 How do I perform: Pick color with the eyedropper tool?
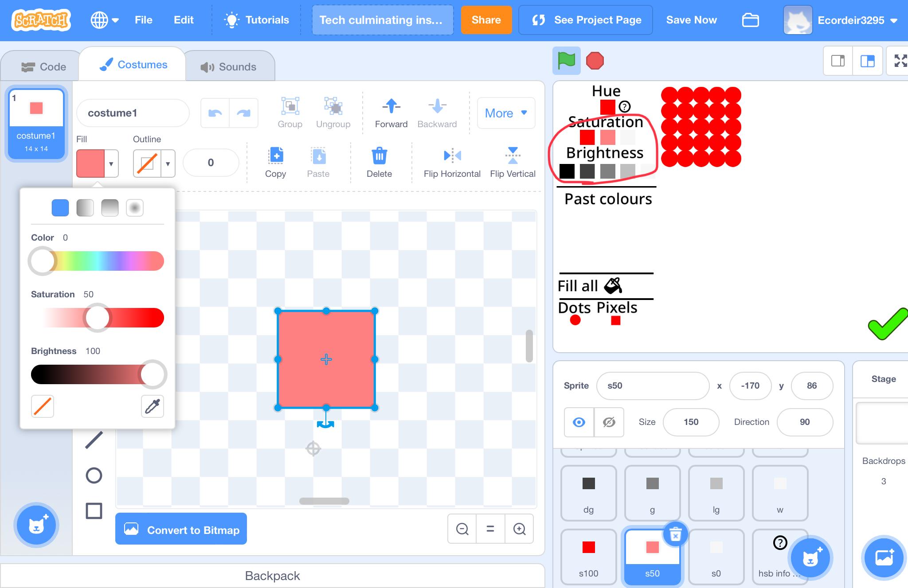point(152,406)
